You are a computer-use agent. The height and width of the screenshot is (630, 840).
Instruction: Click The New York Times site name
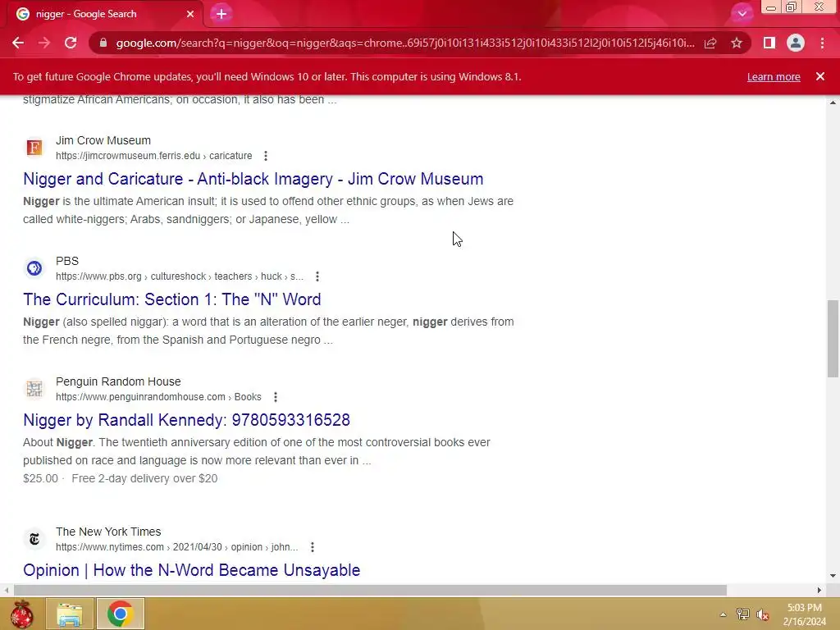[108, 532]
